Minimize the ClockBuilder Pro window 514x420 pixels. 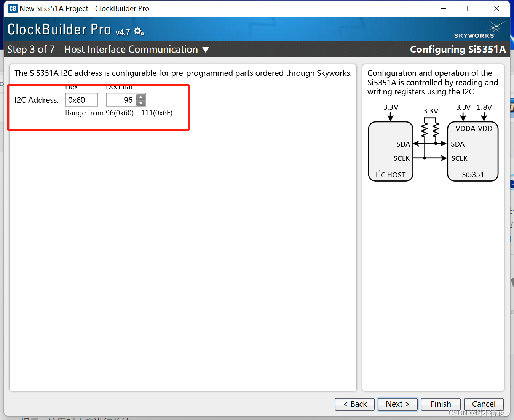(x=443, y=8)
